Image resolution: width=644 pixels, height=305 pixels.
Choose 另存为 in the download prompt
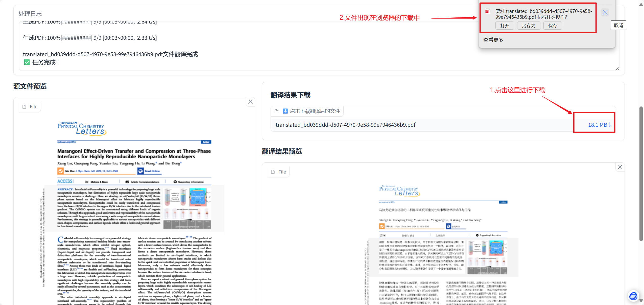529,26
